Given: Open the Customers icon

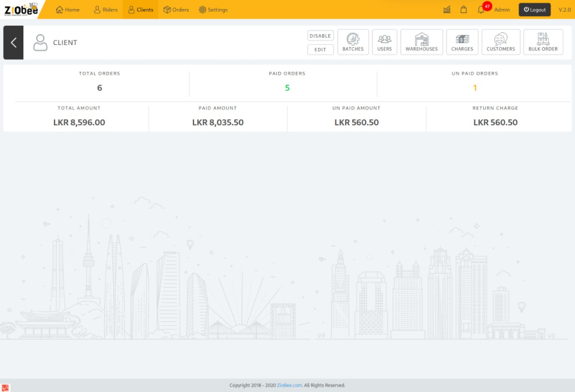Looking at the screenshot, I should [x=501, y=41].
